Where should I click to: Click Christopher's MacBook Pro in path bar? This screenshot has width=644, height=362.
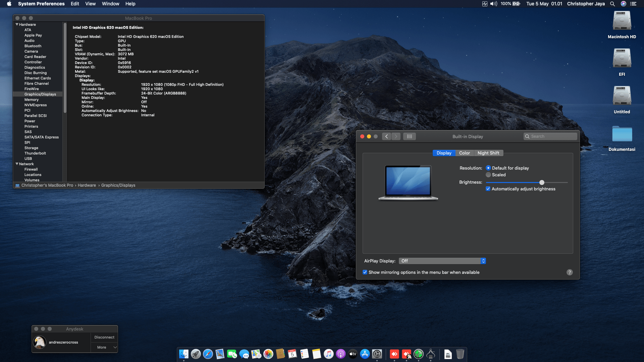point(47,185)
